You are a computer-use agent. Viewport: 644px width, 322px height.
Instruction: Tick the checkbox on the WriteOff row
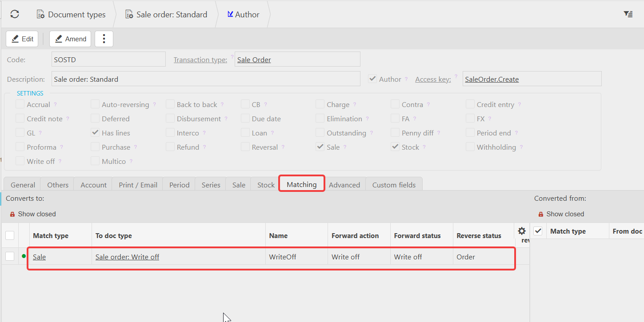click(x=10, y=256)
